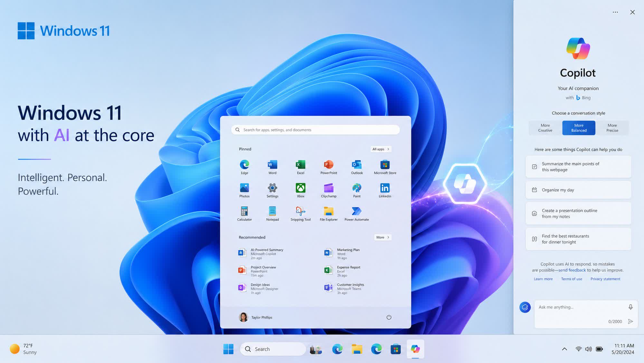
Task: Launch Notepad from the Pinned apps
Action: [x=272, y=213]
